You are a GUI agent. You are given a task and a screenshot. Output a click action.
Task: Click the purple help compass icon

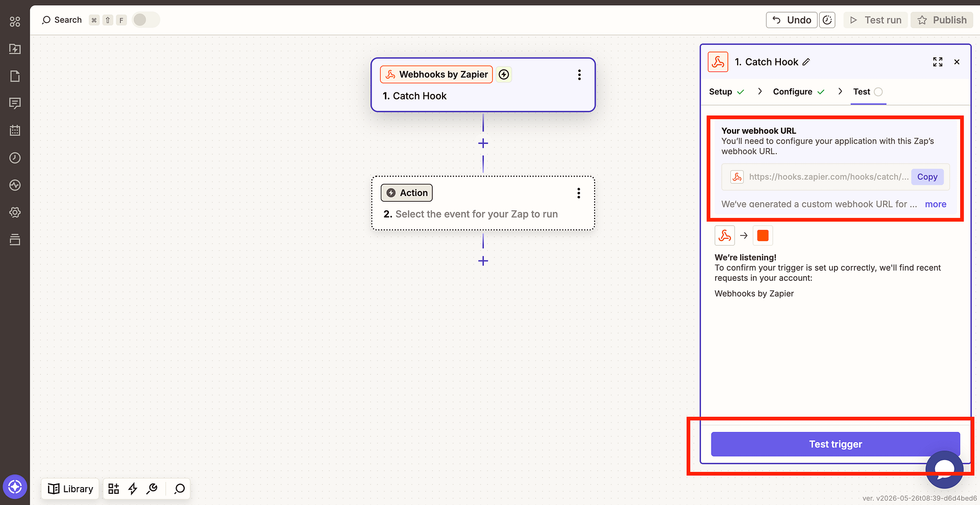tap(15, 487)
